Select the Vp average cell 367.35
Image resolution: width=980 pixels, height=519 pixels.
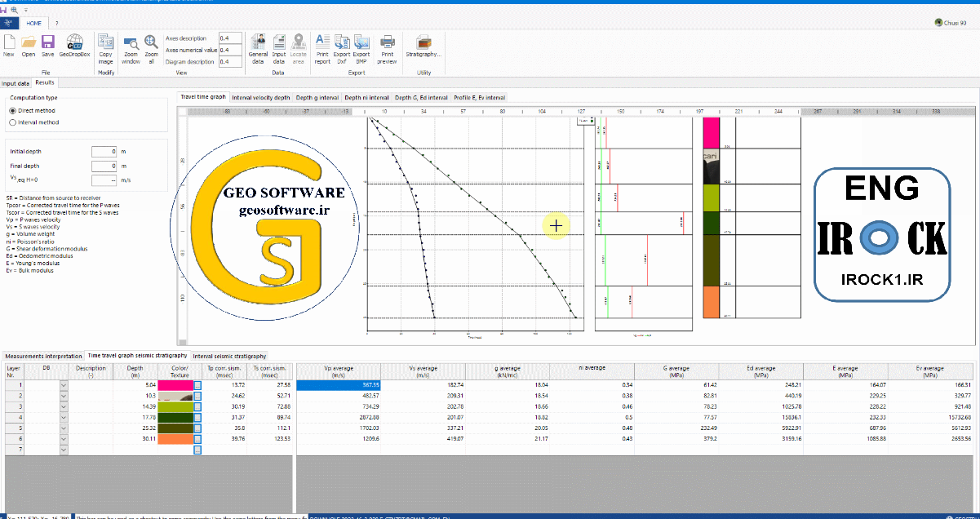click(x=339, y=384)
